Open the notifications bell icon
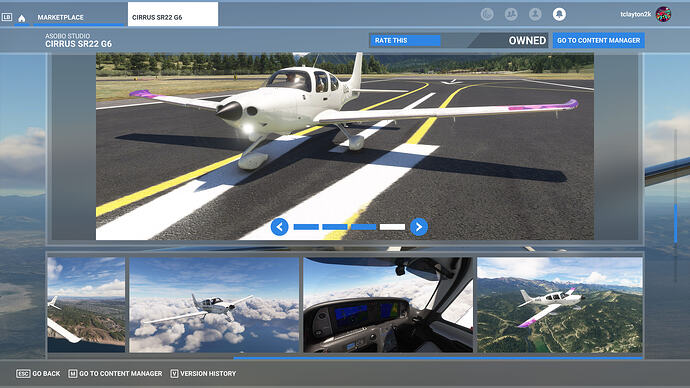 click(x=559, y=15)
